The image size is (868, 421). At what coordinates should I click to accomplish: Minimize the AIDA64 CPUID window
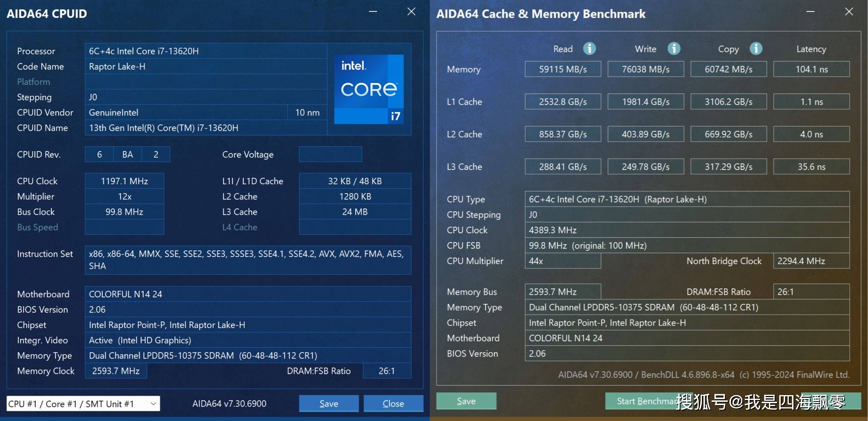coord(373,12)
